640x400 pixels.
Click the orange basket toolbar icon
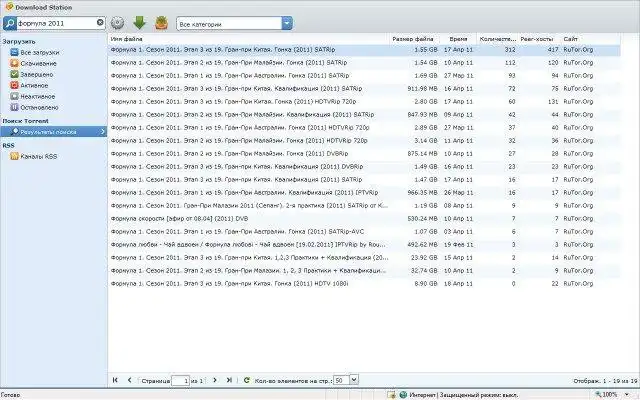pyautogui.click(x=162, y=23)
